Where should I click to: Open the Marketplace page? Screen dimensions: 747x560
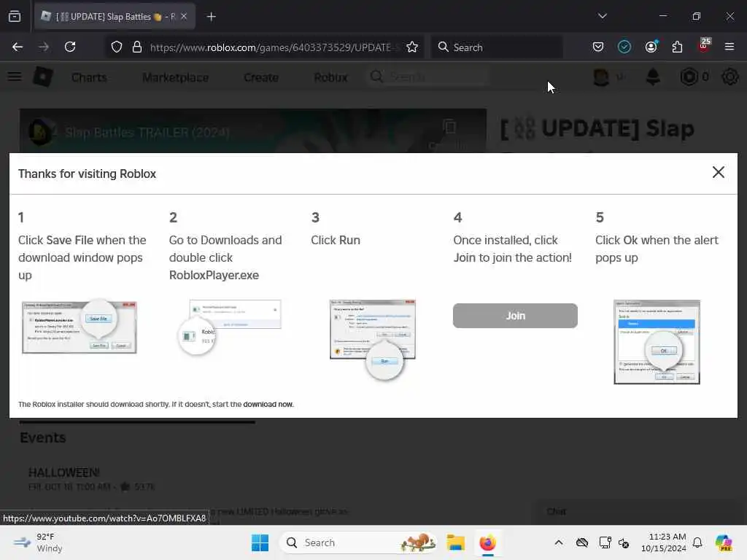coord(175,77)
